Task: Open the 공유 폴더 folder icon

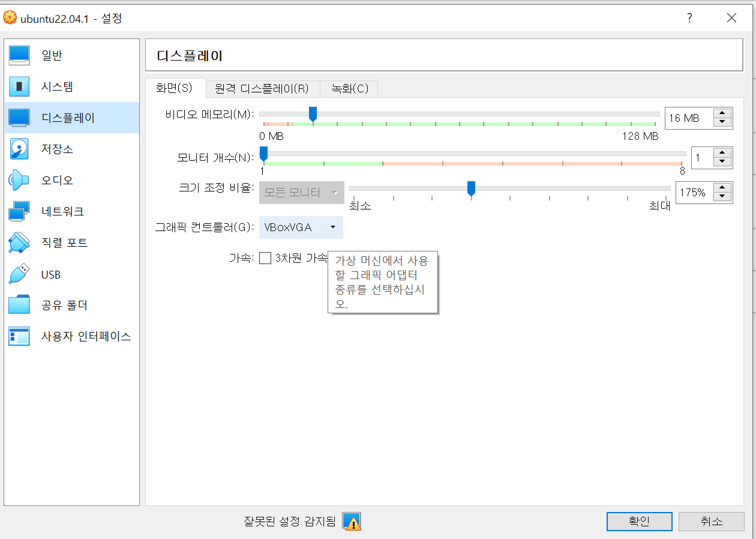Action: (19, 305)
